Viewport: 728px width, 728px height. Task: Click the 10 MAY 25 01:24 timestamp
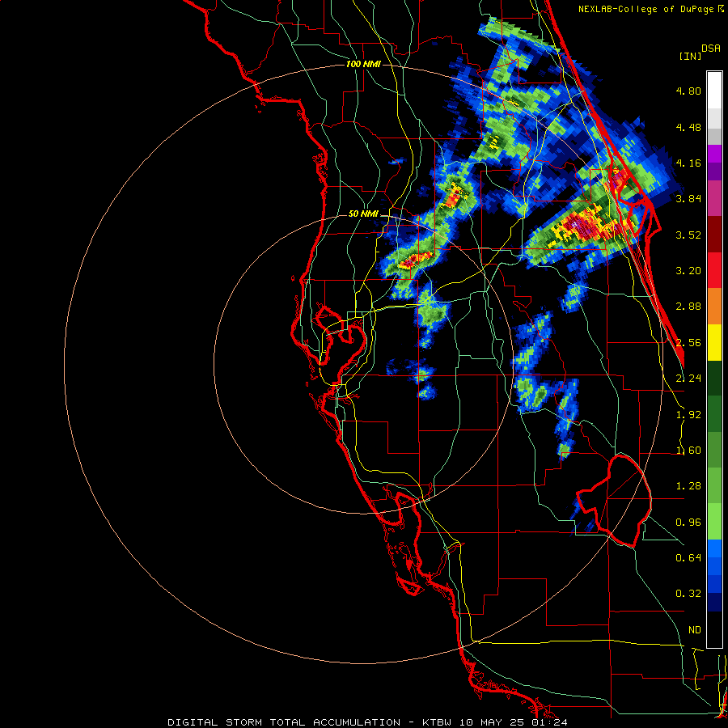point(514,722)
